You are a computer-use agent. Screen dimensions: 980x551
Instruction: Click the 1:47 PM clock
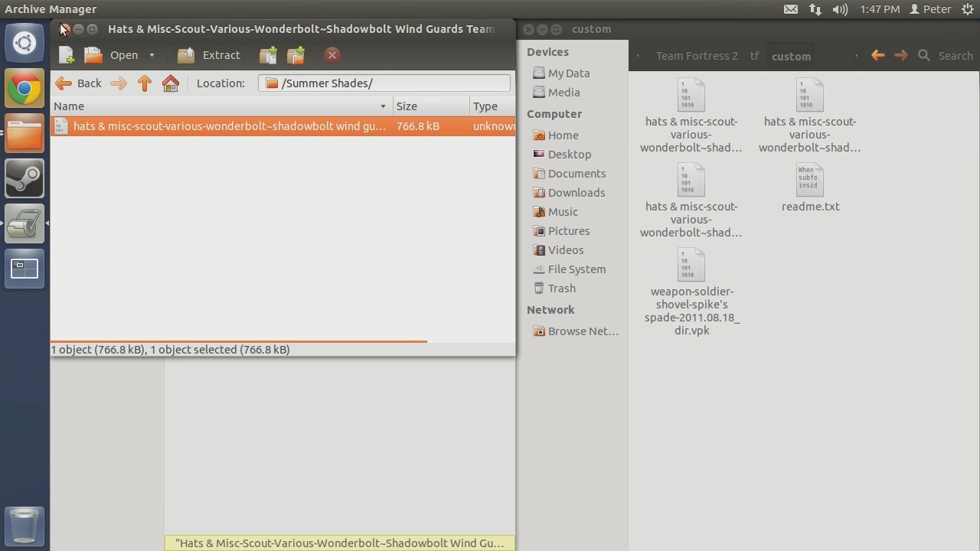pos(880,9)
